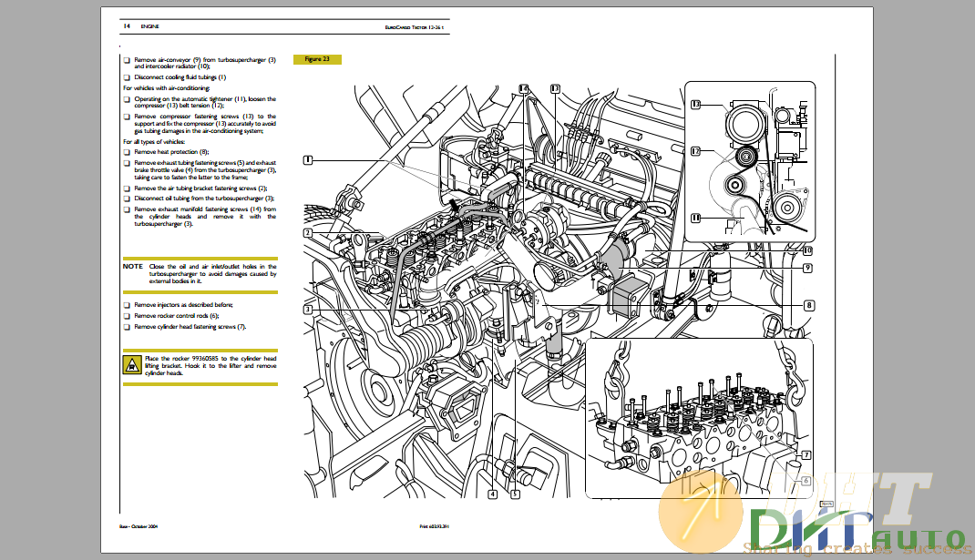Tick the 'Remove injectors as described before' checkbox
975x560 pixels.
127,305
